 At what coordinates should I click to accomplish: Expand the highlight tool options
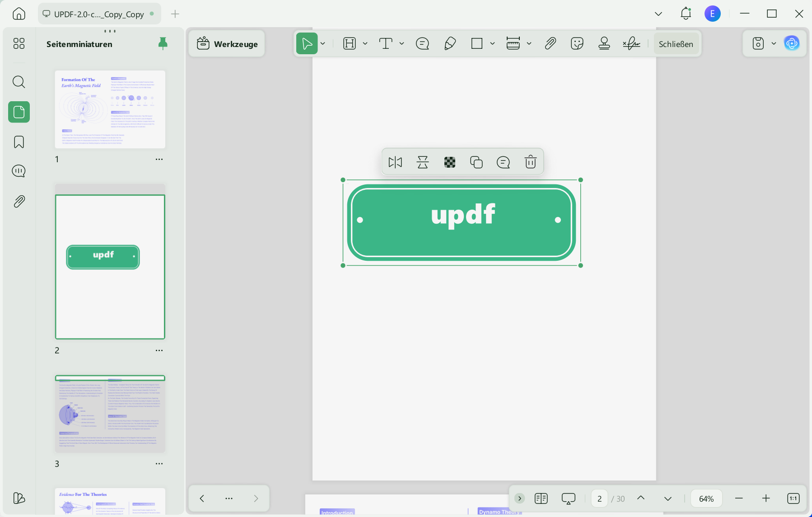click(x=365, y=44)
